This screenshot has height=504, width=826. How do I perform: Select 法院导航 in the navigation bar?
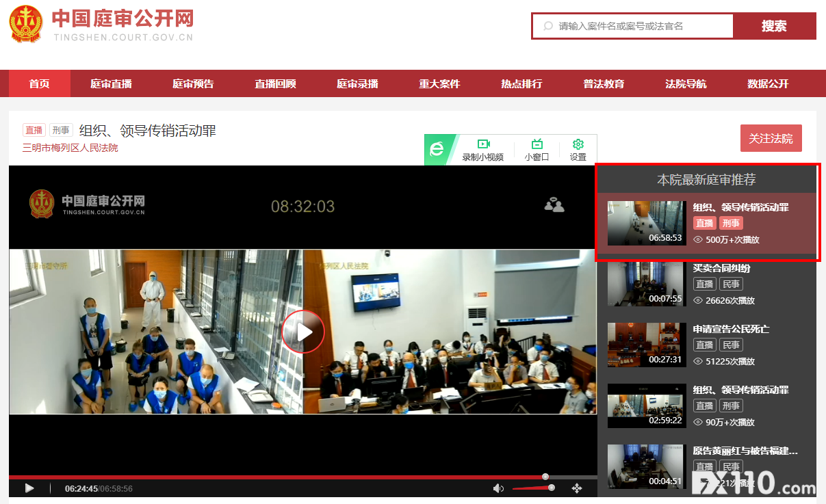point(686,84)
